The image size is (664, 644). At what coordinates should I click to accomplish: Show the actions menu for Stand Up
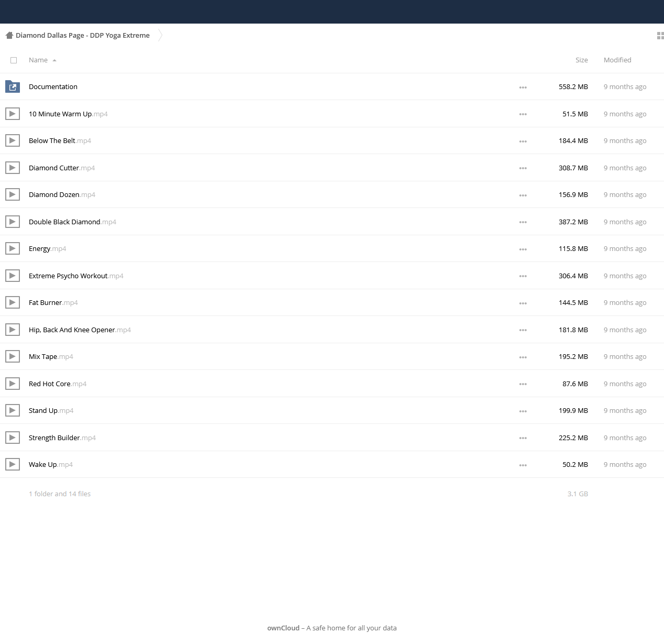pos(523,411)
